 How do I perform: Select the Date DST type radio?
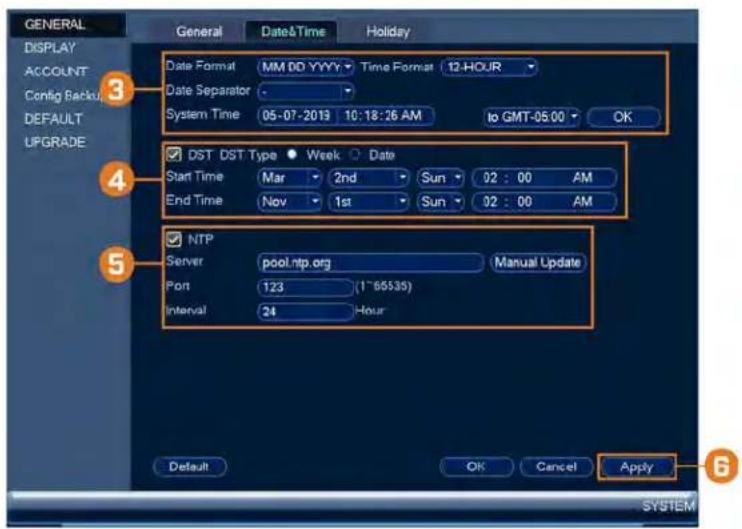click(355, 154)
